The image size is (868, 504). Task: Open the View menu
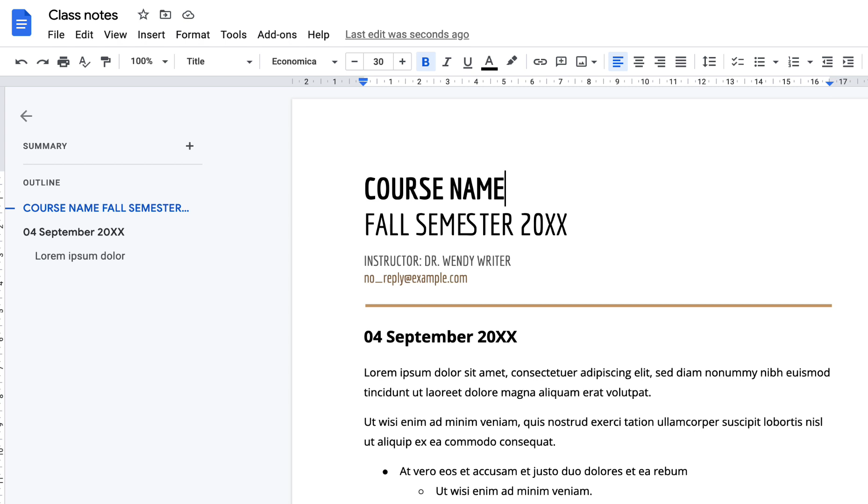pos(115,35)
